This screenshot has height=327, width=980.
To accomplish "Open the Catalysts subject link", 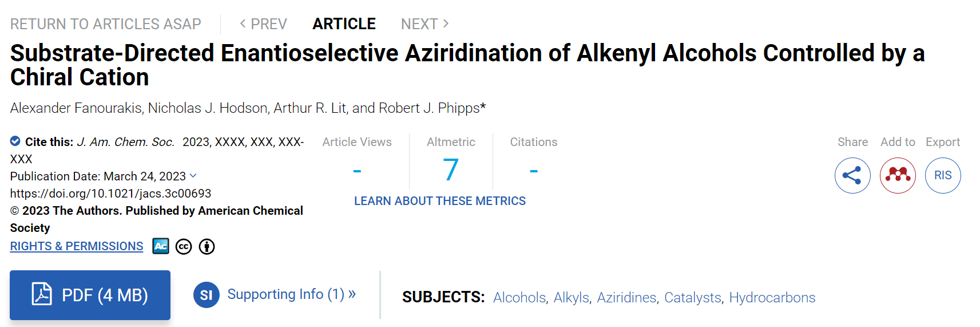I will pos(693,298).
